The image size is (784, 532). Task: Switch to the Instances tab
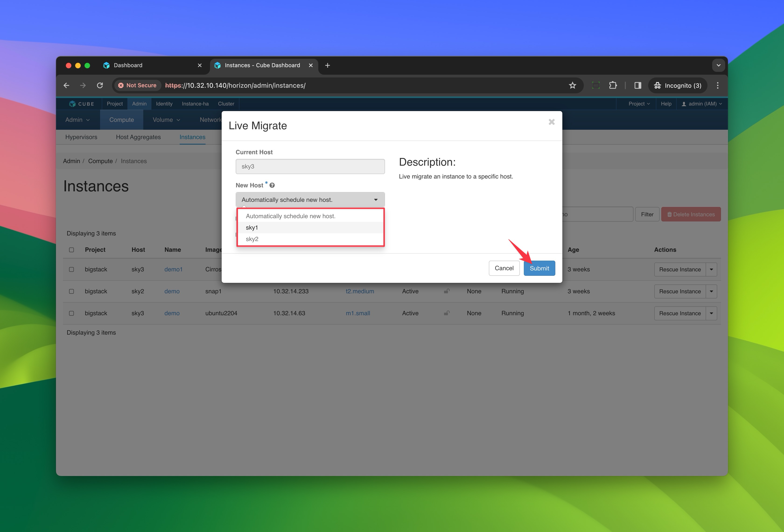coord(192,137)
